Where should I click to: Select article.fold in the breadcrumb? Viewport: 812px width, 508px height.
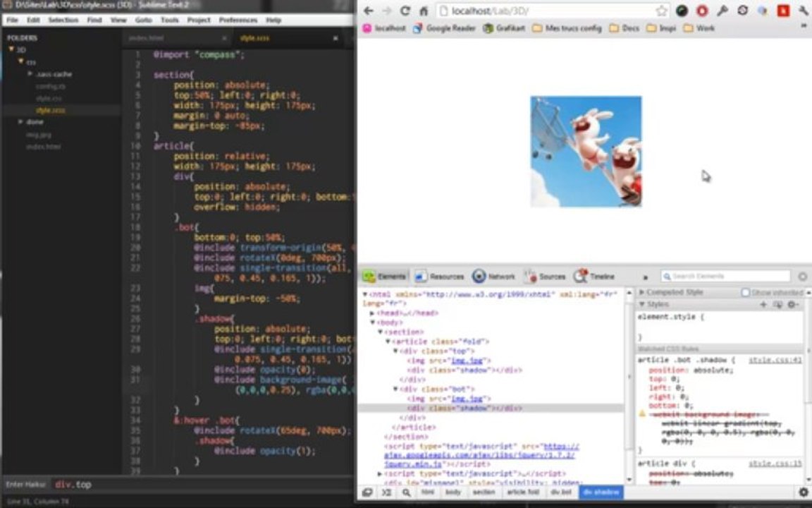tap(523, 492)
